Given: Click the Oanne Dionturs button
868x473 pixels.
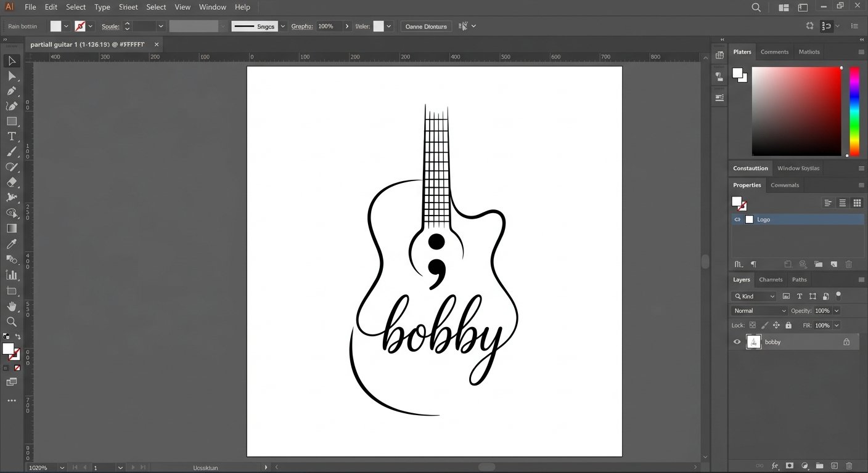Looking at the screenshot, I should [x=427, y=26].
